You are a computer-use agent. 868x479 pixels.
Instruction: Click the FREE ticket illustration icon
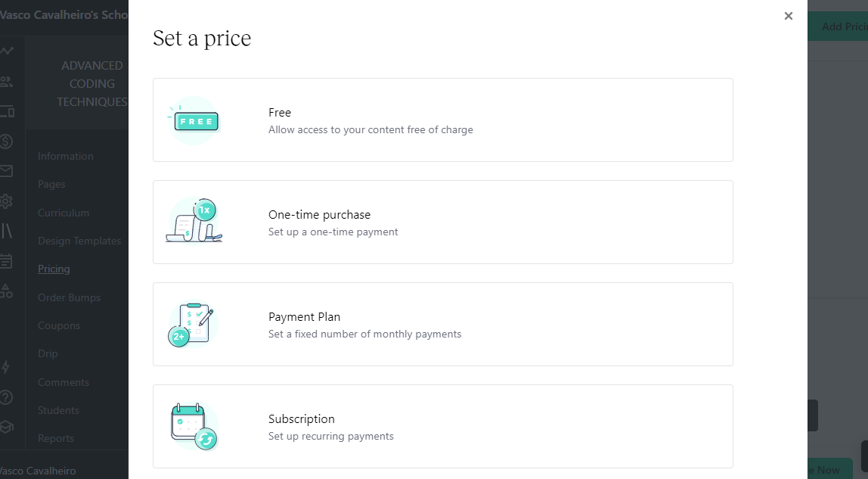click(194, 120)
